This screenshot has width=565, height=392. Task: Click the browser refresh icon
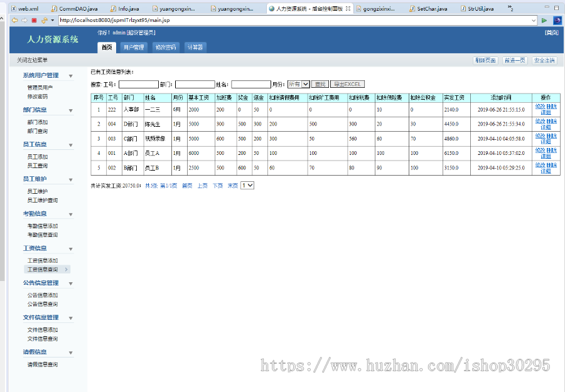click(45, 21)
